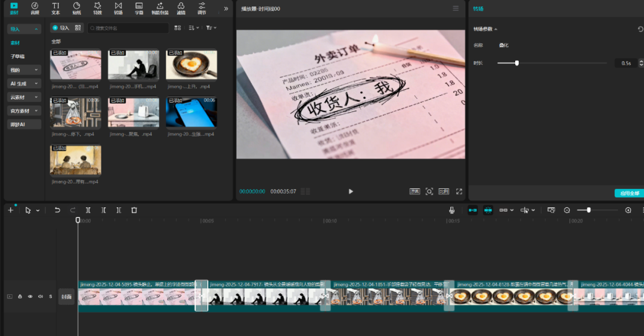Mute the main track audio
This screenshot has width=644, height=336.
pyautogui.click(x=41, y=296)
